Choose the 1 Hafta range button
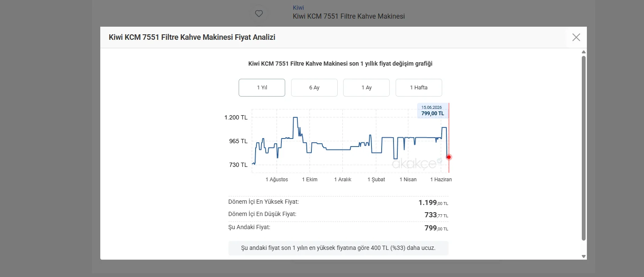This screenshot has width=644, height=277. click(419, 88)
